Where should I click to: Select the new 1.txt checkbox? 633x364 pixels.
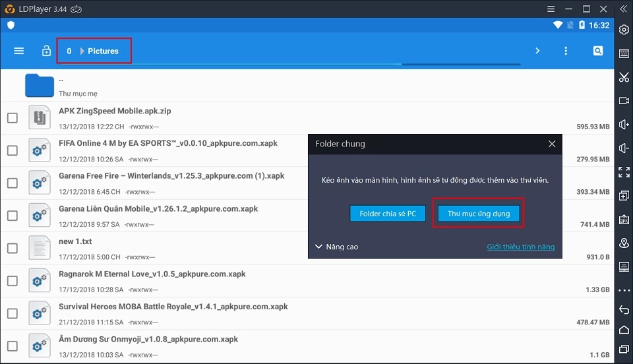13,248
